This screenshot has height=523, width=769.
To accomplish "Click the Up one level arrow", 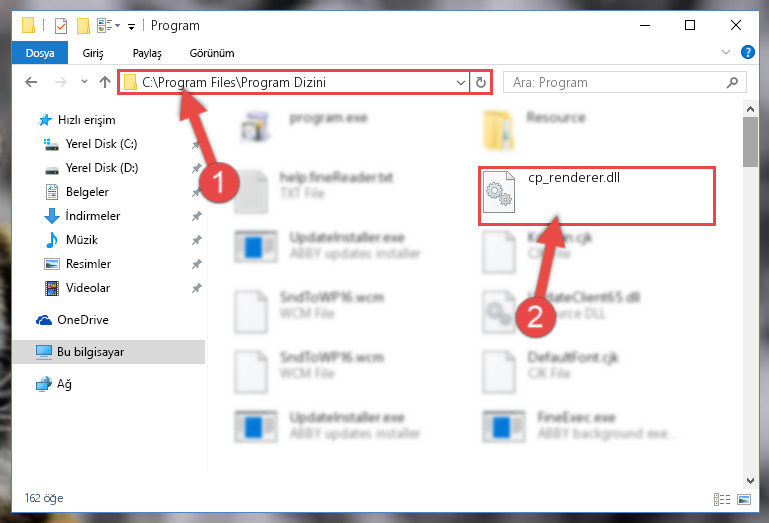I will pyautogui.click(x=104, y=82).
